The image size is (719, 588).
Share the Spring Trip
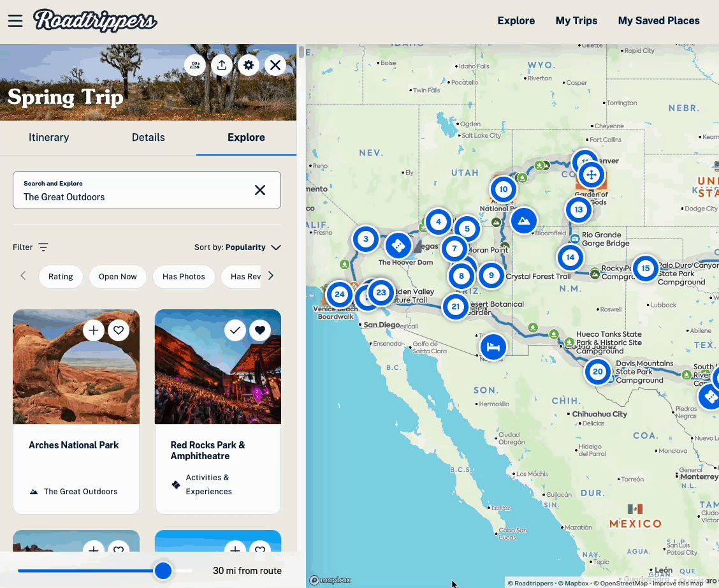221,65
